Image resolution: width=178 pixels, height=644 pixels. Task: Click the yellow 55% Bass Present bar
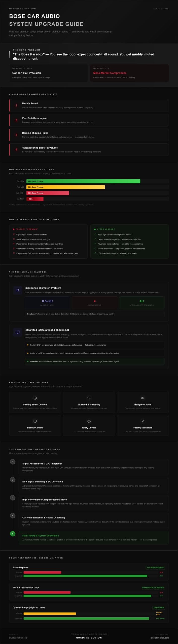click(65, 187)
